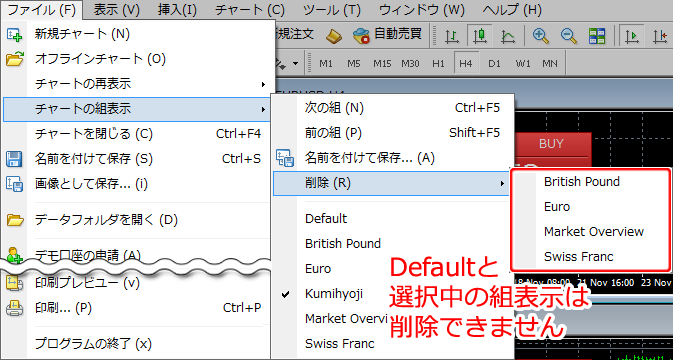Image resolution: width=673 pixels, height=360 pixels.
Task: Click the 新規注文 toolbar button
Action: tap(294, 34)
